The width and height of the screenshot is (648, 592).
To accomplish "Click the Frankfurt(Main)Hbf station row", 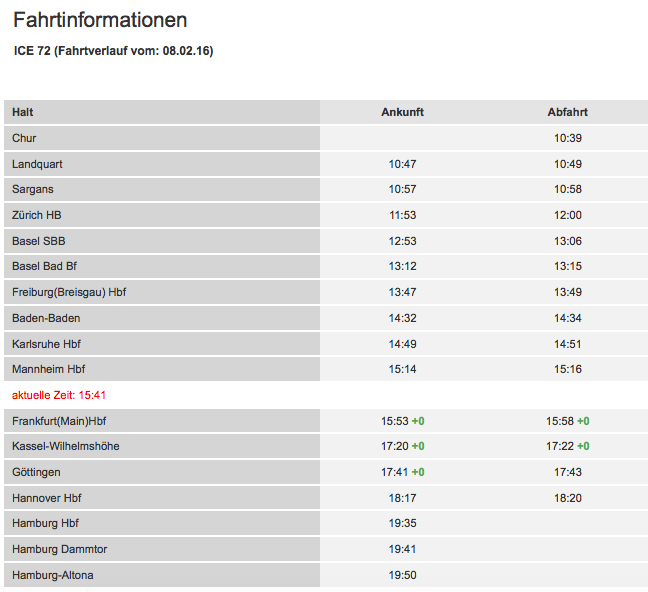I will (59, 421).
